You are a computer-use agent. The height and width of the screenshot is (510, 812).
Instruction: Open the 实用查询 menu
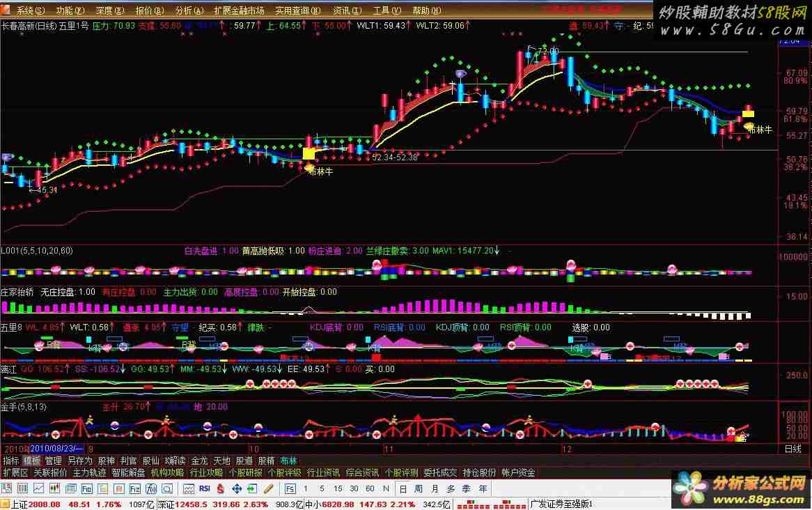298,10
